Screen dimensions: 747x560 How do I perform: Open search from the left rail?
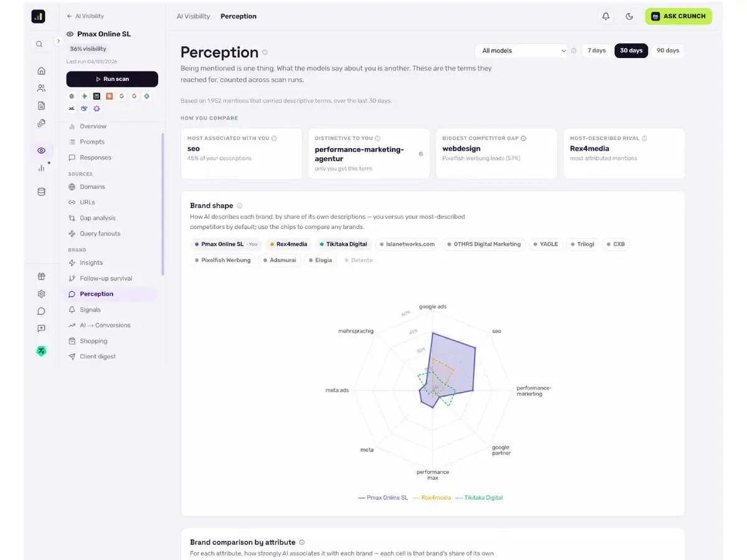click(39, 44)
